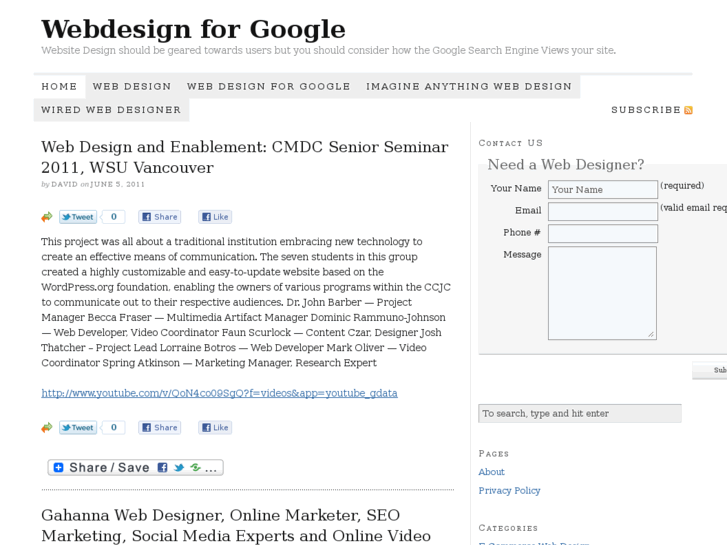
Task: Hit the upper Facebook Like button
Action: point(215,217)
